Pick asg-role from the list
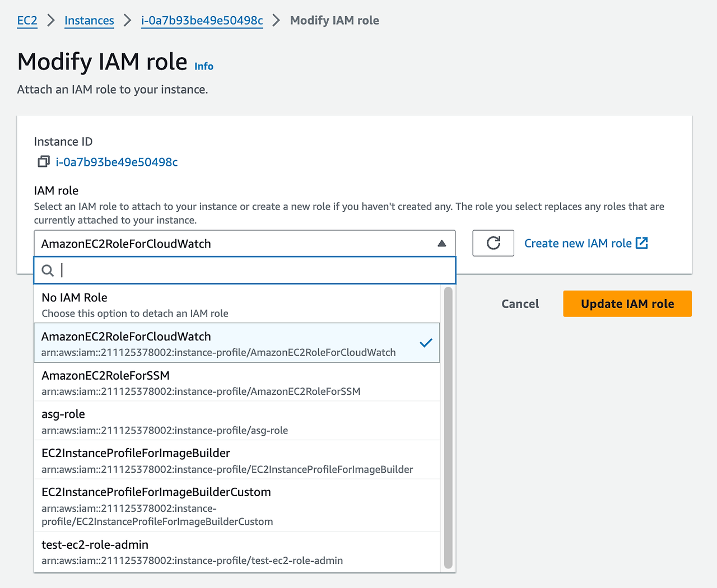717x588 pixels. coord(237,421)
